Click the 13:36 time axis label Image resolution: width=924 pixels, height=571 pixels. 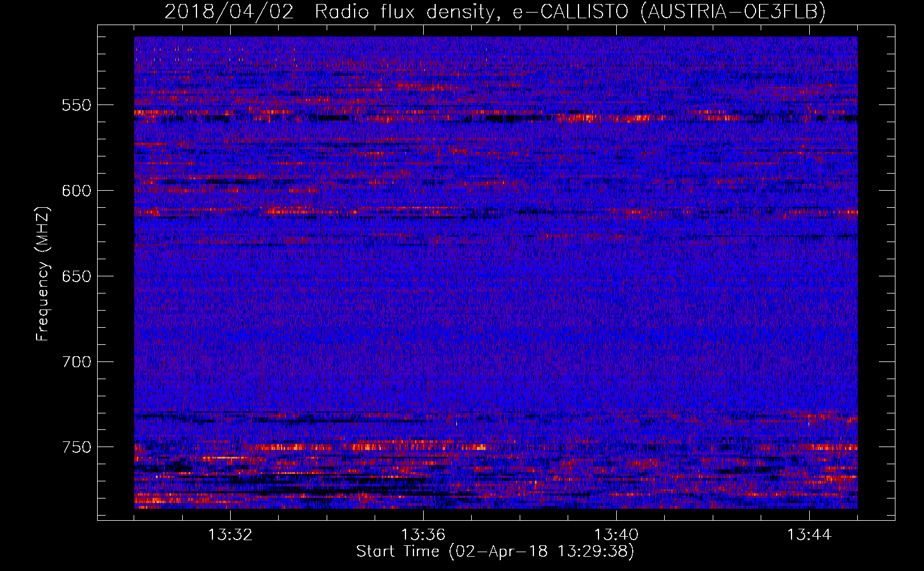click(423, 535)
